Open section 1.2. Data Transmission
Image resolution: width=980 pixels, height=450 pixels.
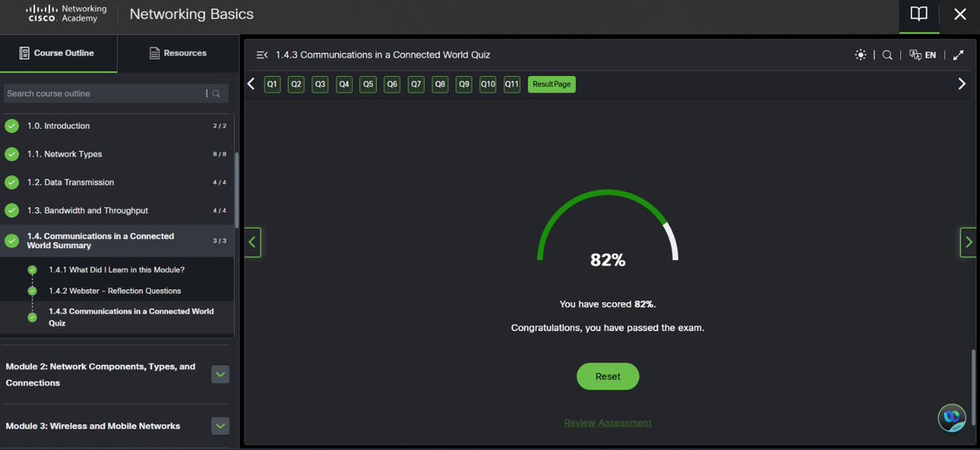click(118, 182)
